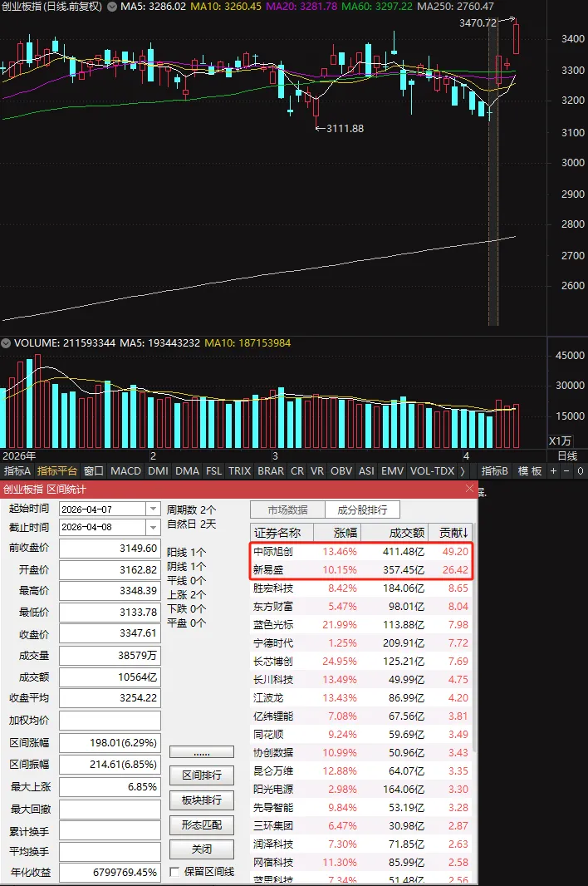
Task: Select the 阳光电源 row
Action: pyautogui.click(x=361, y=789)
